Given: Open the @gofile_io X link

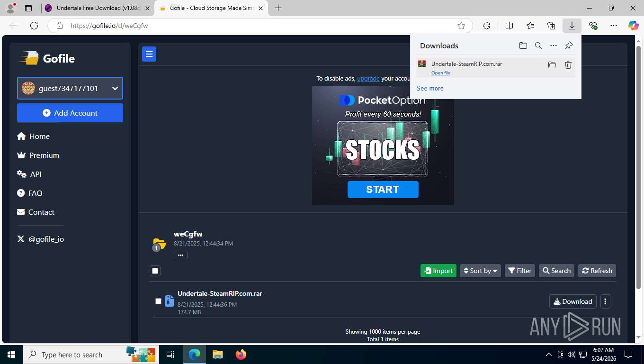Looking at the screenshot, I should coord(40,239).
